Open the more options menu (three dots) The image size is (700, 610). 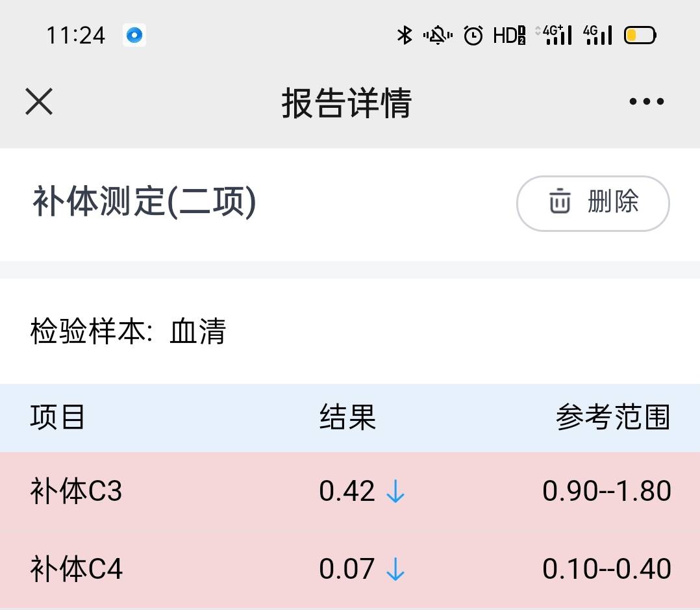(x=646, y=101)
